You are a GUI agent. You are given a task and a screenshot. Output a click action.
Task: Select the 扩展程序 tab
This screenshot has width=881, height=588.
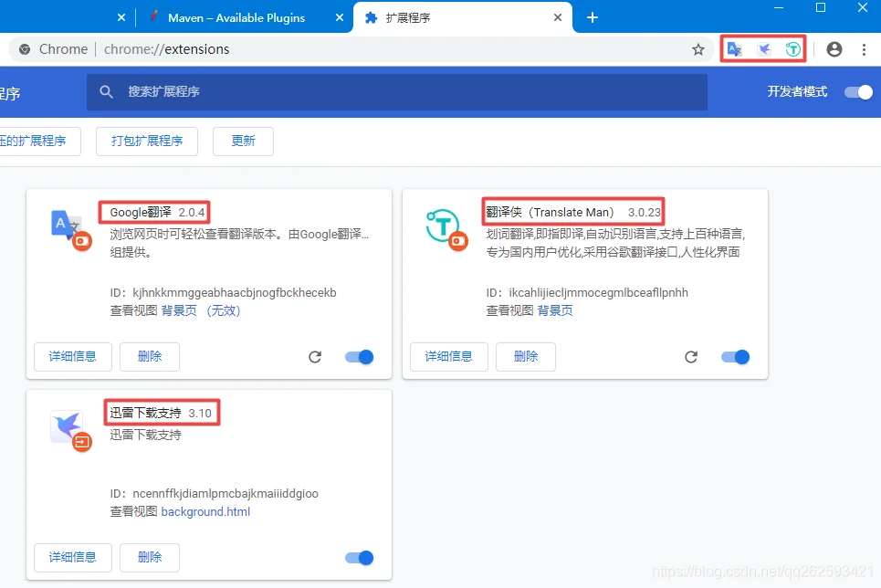[463, 17]
